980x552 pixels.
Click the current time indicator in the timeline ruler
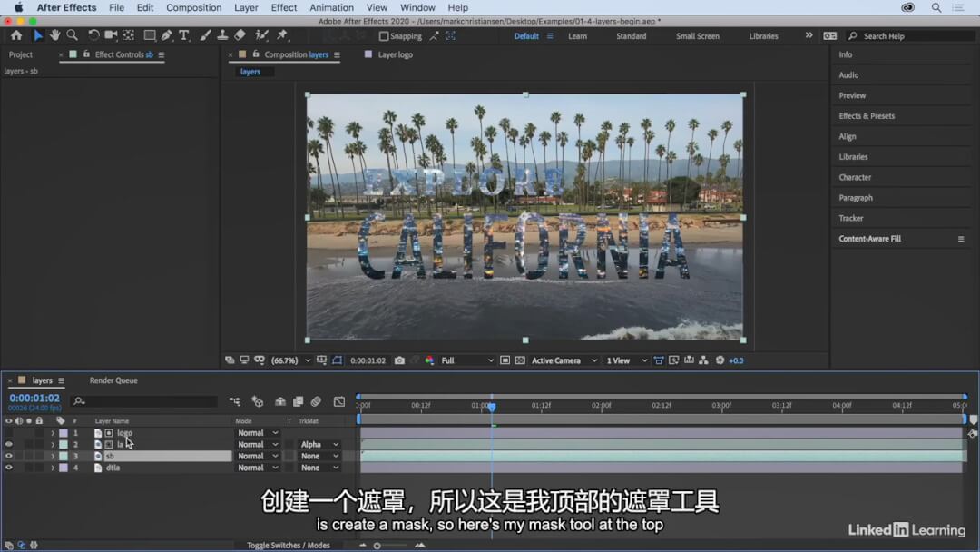[x=492, y=407]
